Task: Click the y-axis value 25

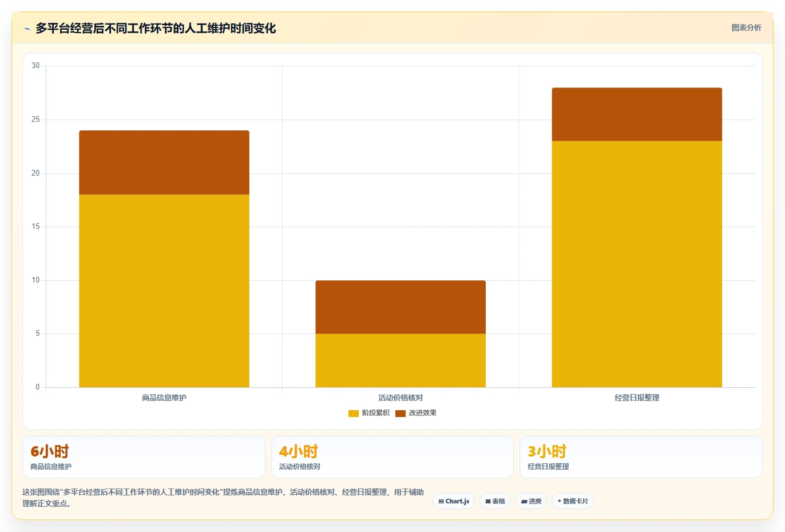Action: coord(35,120)
